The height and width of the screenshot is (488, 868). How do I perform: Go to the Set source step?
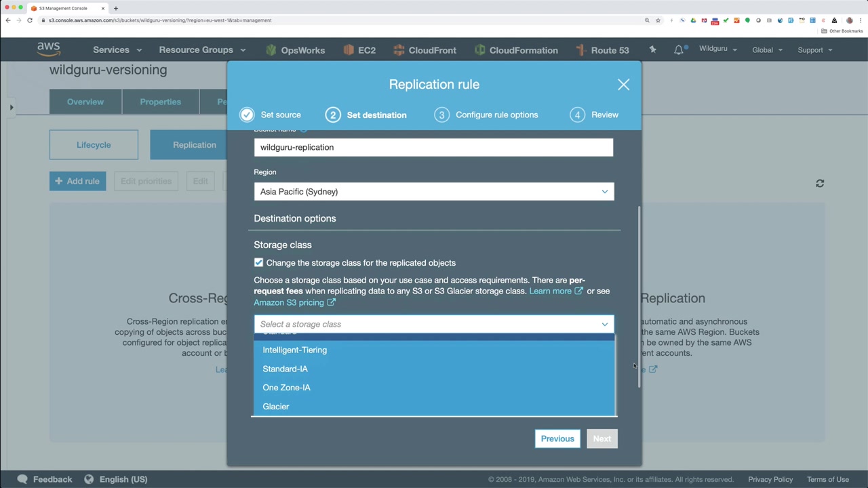click(x=271, y=115)
